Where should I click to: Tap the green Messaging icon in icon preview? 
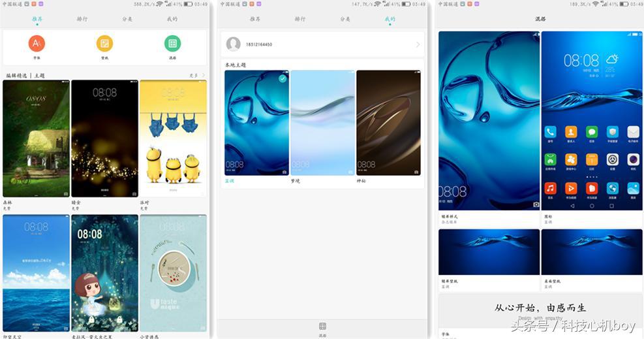click(592, 132)
